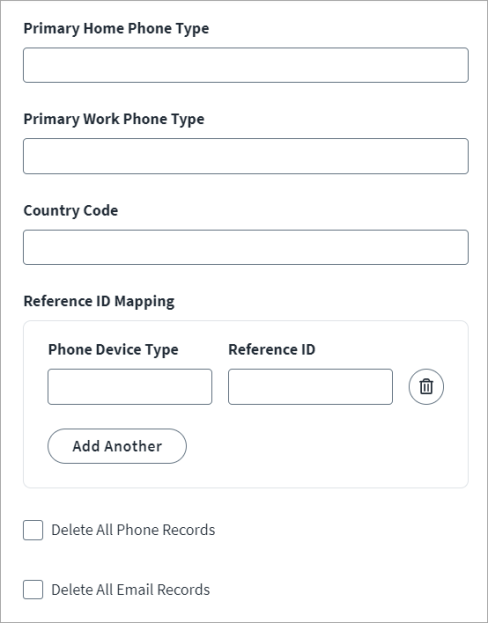Click the "Country Code" field label

pyautogui.click(x=71, y=211)
